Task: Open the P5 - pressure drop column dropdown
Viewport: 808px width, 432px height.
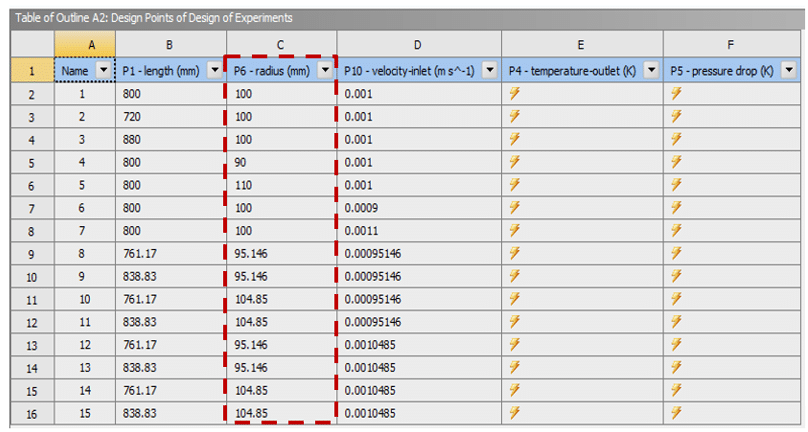Action: [x=789, y=70]
